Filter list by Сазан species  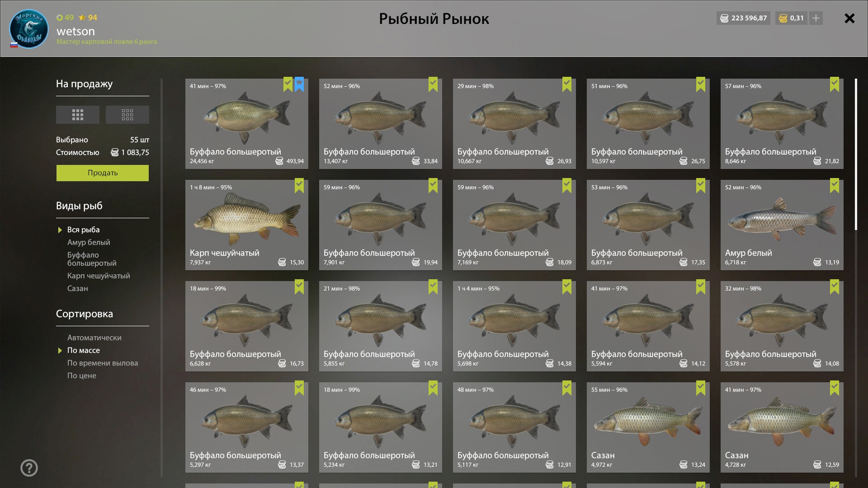click(78, 288)
